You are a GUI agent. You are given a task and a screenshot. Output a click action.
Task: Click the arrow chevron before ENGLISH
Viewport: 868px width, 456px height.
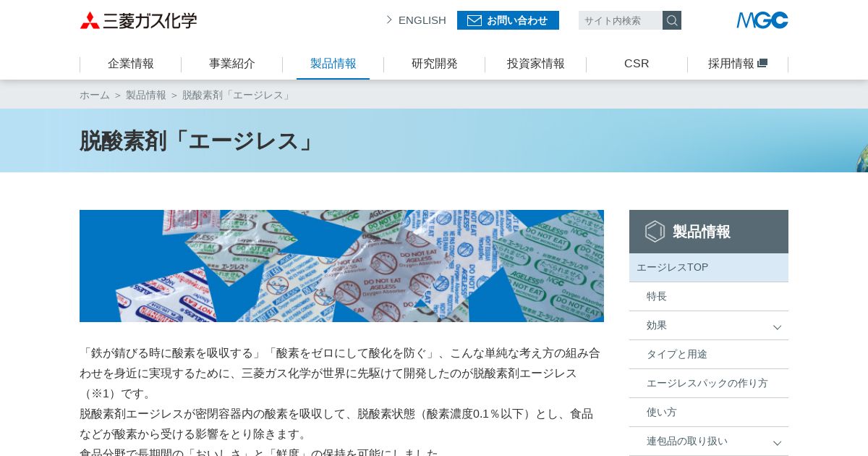(x=389, y=20)
